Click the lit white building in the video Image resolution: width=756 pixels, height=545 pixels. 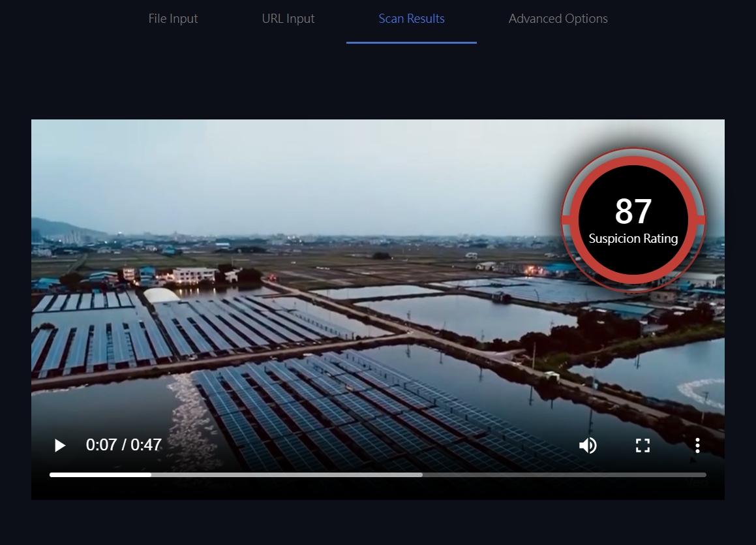pyautogui.click(x=194, y=275)
